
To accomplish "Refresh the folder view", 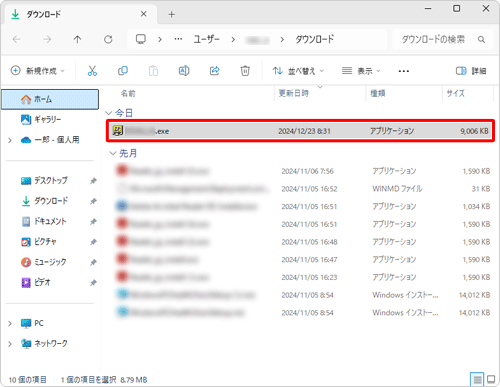I will click(108, 39).
